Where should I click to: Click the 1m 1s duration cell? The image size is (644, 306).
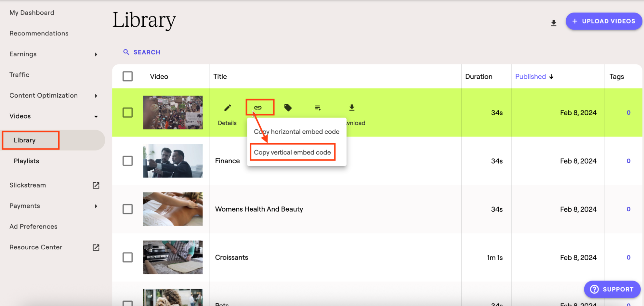(495, 257)
